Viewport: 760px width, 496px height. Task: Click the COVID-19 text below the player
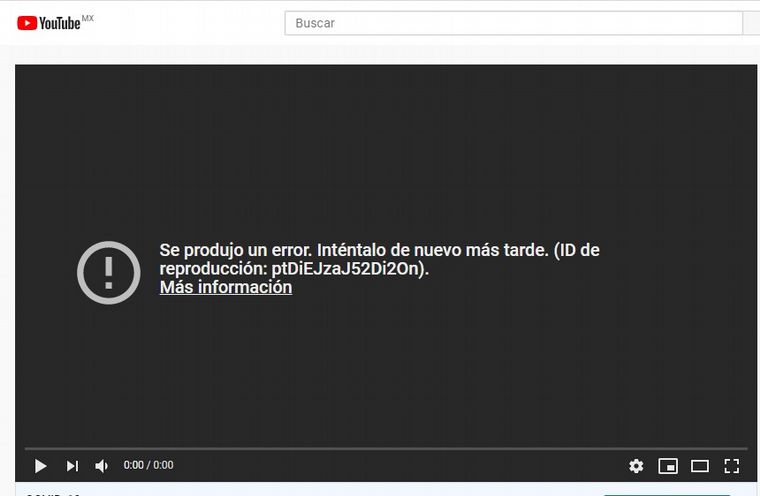(x=52, y=493)
